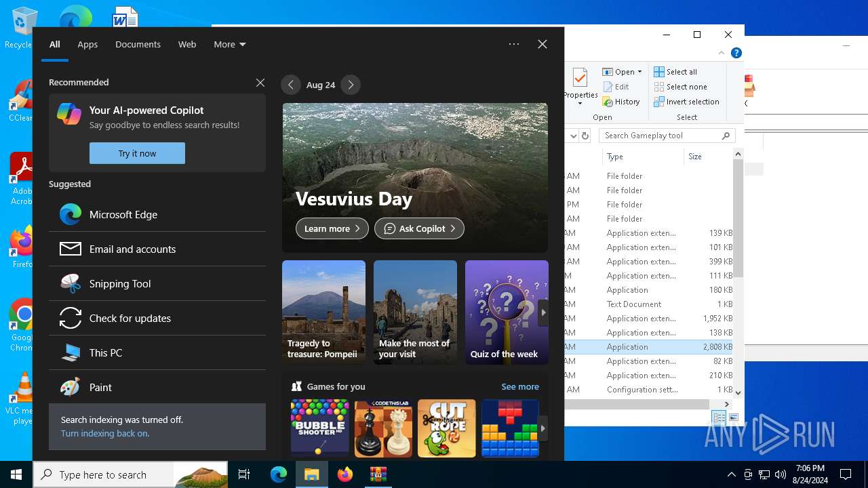Show hidden tray icons chevron
Image resolution: width=868 pixels, height=488 pixels.
(731, 474)
